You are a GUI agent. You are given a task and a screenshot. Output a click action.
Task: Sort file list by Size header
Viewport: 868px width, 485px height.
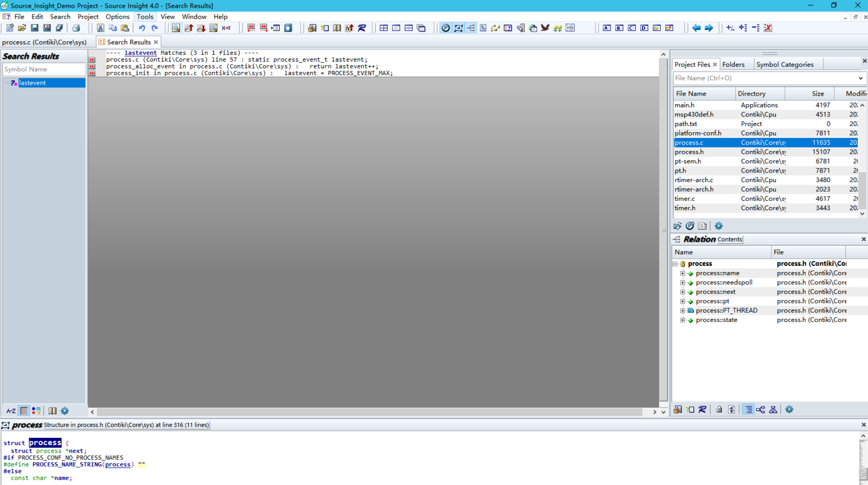pos(809,94)
